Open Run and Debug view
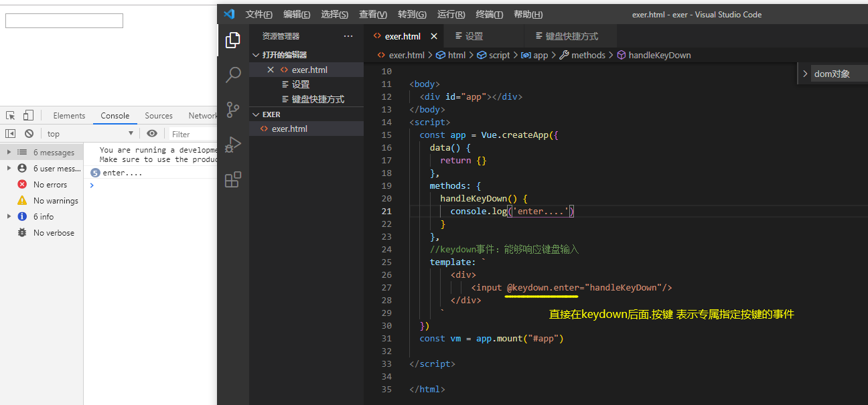The image size is (868, 405). pos(233,145)
